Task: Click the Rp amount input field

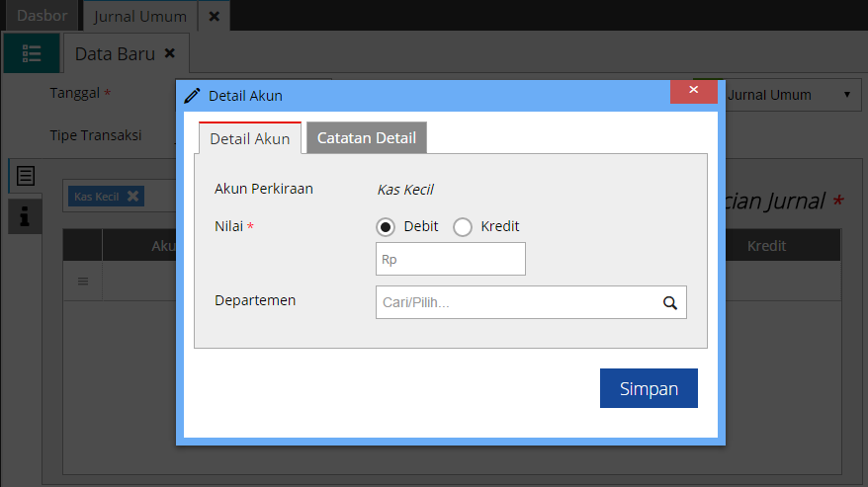Action: point(450,259)
